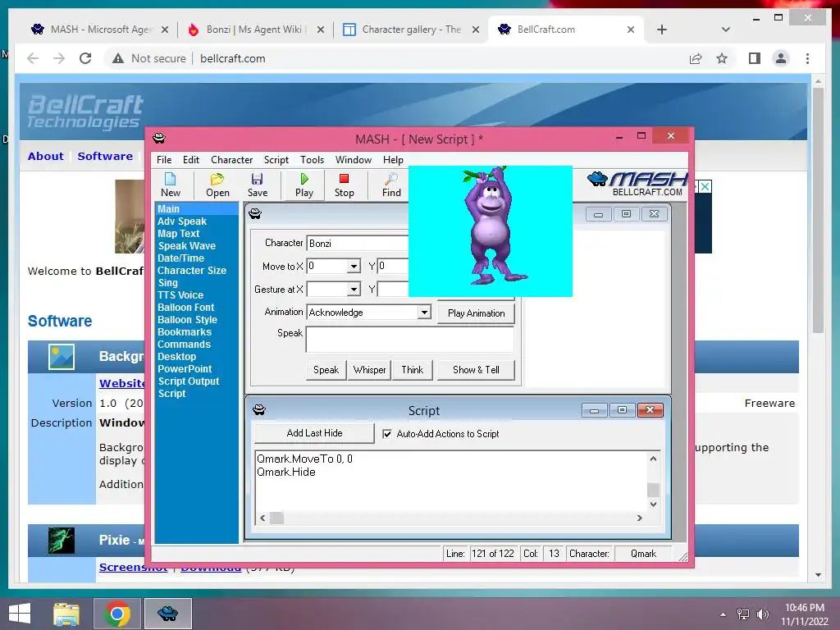Open a script file with Open icon
The height and width of the screenshot is (630, 840).
(x=217, y=185)
